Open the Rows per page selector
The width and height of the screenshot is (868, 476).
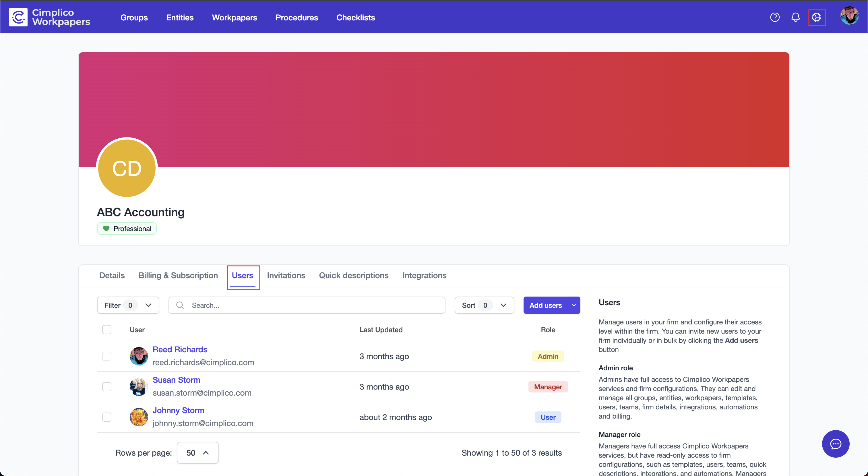click(197, 452)
